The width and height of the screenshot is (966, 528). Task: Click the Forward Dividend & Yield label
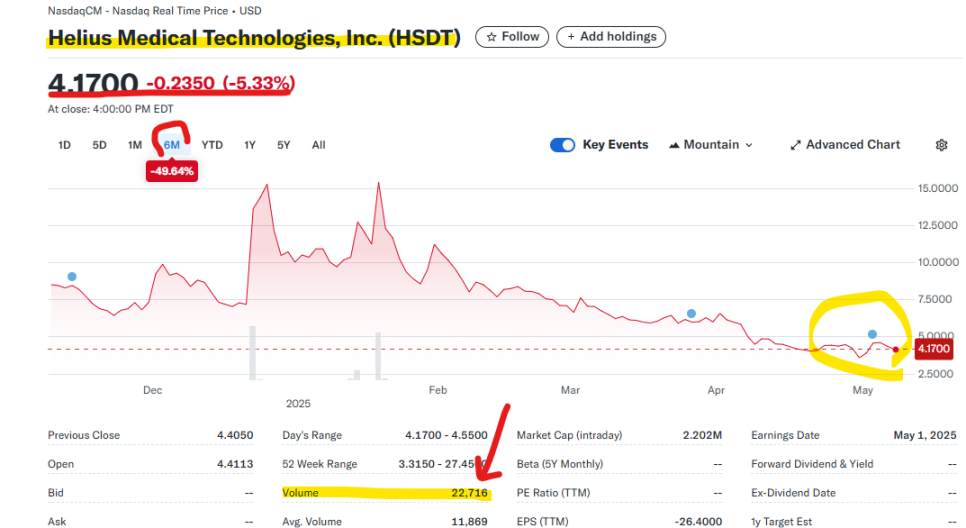(812, 464)
